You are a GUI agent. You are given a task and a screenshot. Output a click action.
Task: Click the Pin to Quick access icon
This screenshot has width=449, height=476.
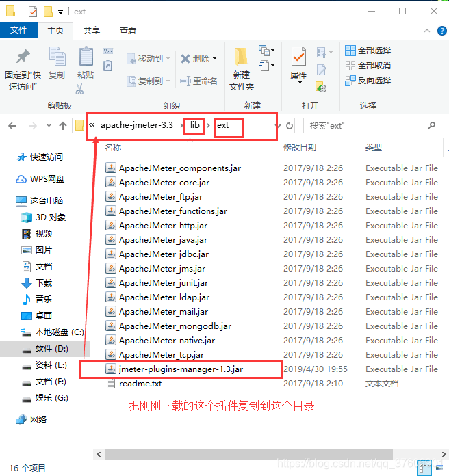point(23,57)
